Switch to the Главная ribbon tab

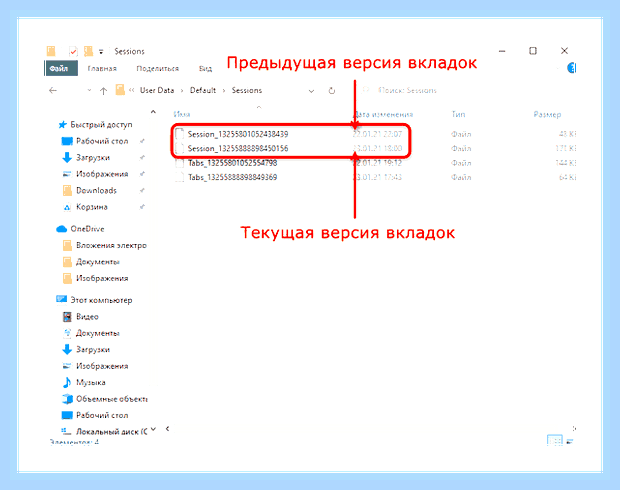point(102,68)
